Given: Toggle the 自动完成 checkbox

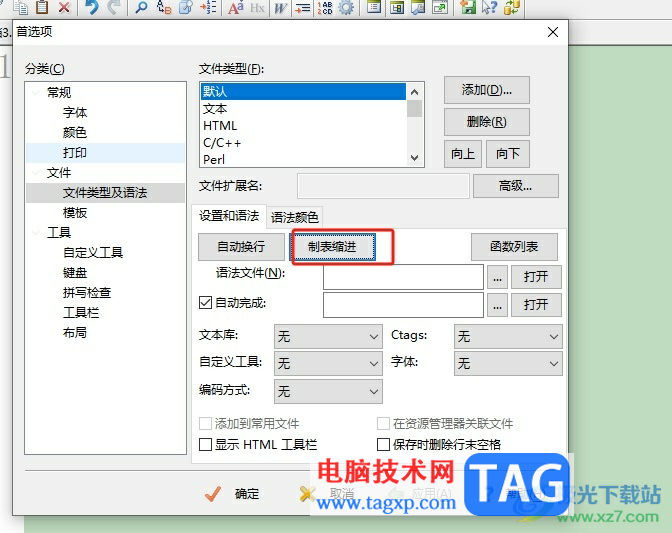Looking at the screenshot, I should point(205,302).
